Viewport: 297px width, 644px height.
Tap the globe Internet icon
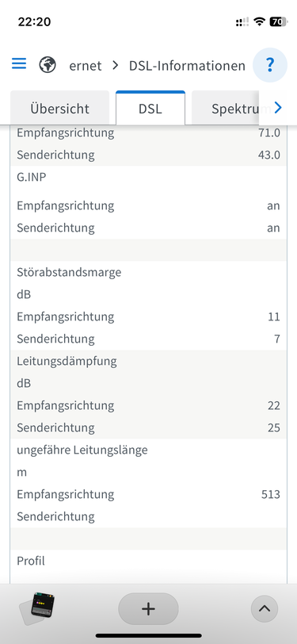(48, 65)
